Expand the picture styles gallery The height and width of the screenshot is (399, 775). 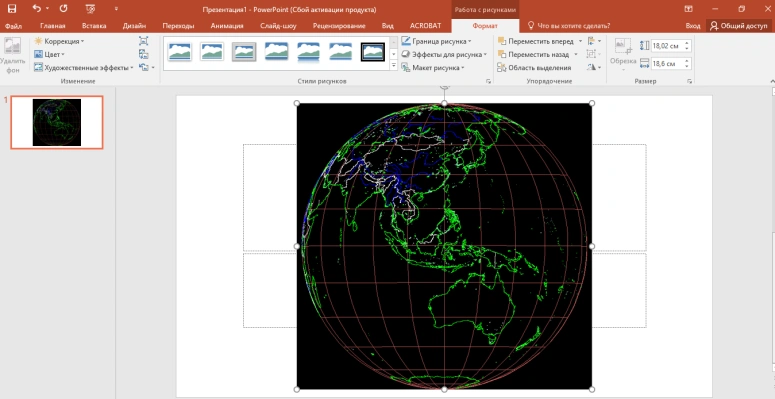(394, 65)
